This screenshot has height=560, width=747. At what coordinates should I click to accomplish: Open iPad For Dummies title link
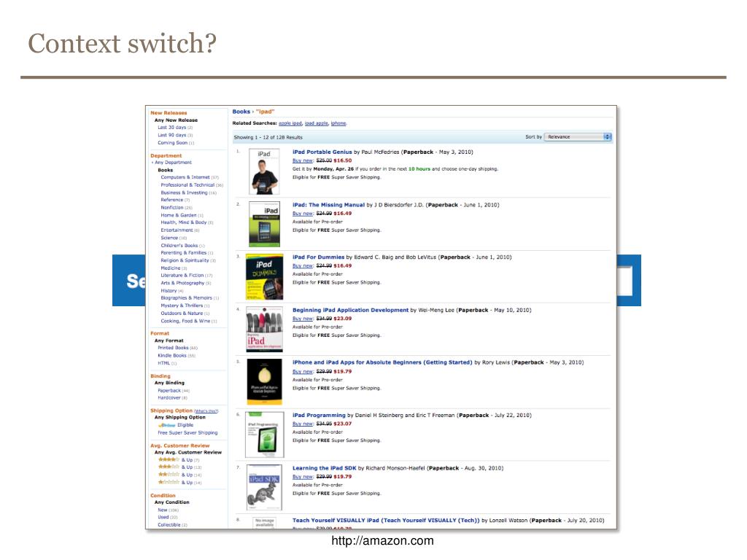click(x=318, y=257)
